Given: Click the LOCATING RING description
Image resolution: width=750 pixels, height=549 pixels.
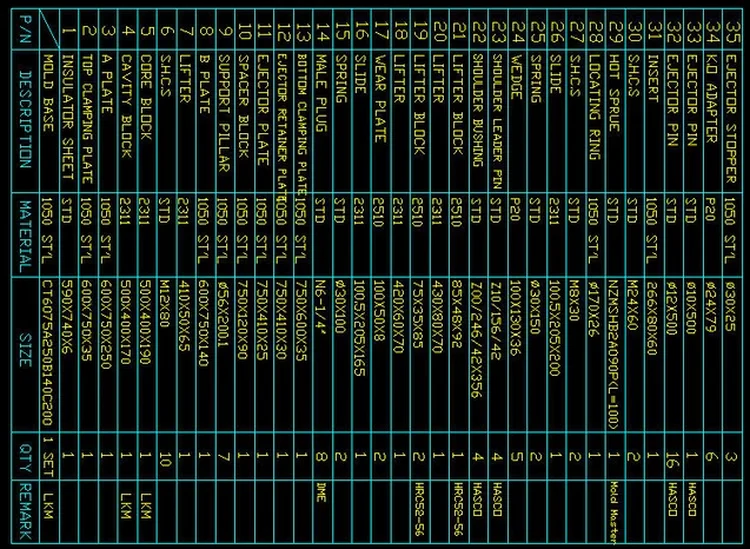Looking at the screenshot, I should coord(595,107).
